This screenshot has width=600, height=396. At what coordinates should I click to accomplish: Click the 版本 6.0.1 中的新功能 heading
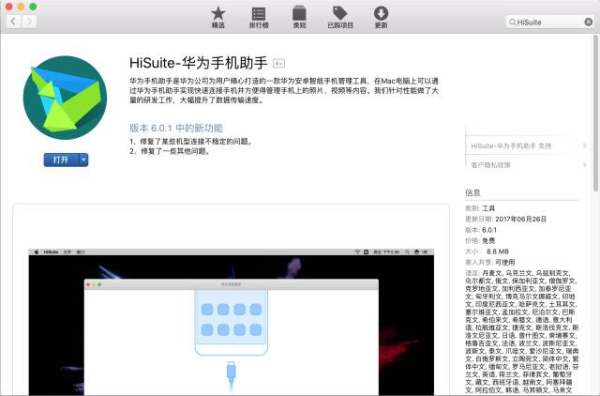(176, 128)
